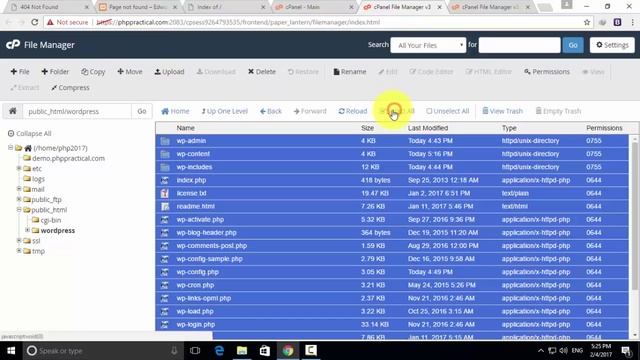Click Empty Trash

pos(558,111)
